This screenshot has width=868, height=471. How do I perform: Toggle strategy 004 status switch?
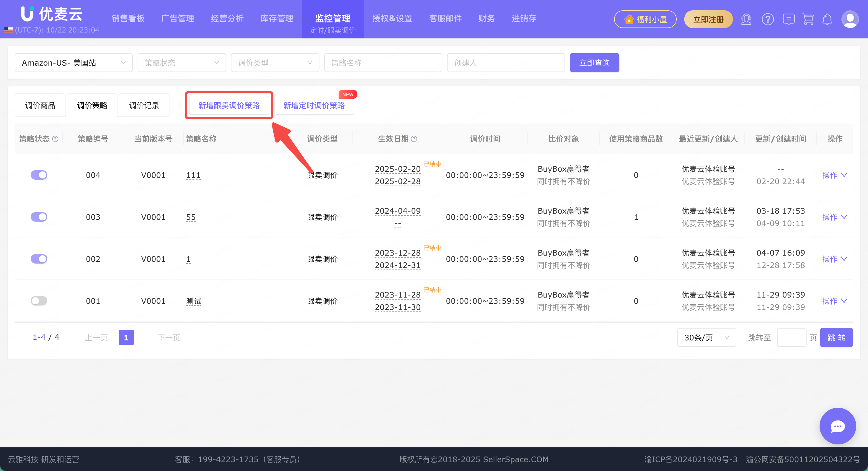(x=39, y=175)
